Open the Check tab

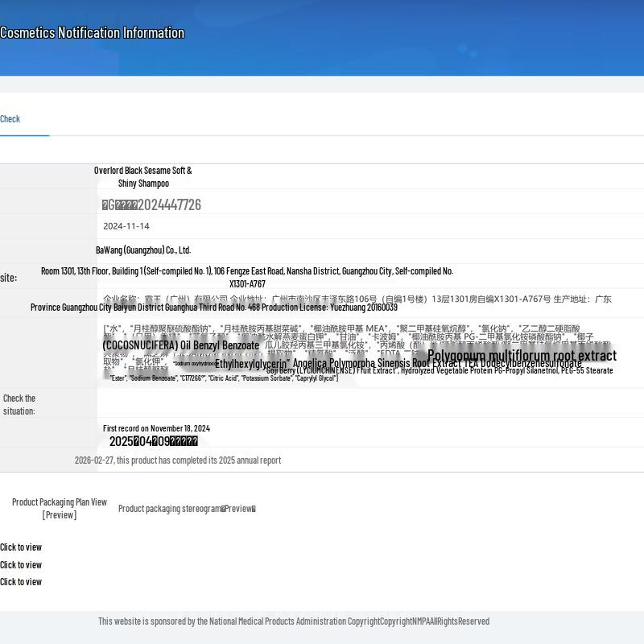[10, 119]
